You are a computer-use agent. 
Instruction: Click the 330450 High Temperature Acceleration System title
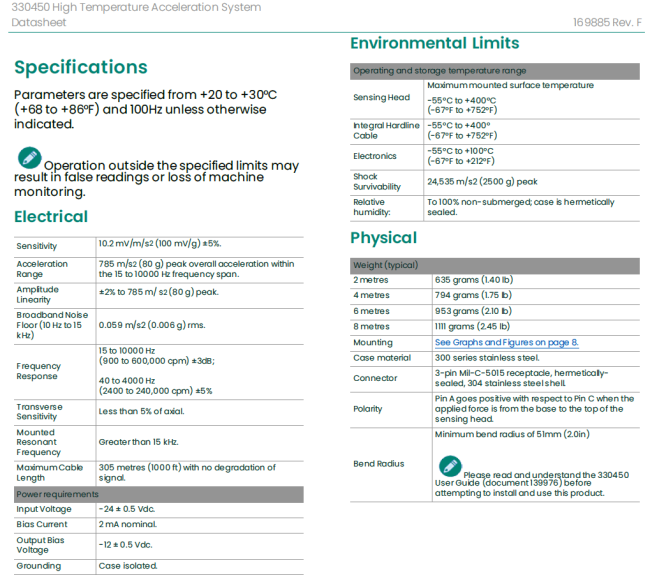click(137, 7)
